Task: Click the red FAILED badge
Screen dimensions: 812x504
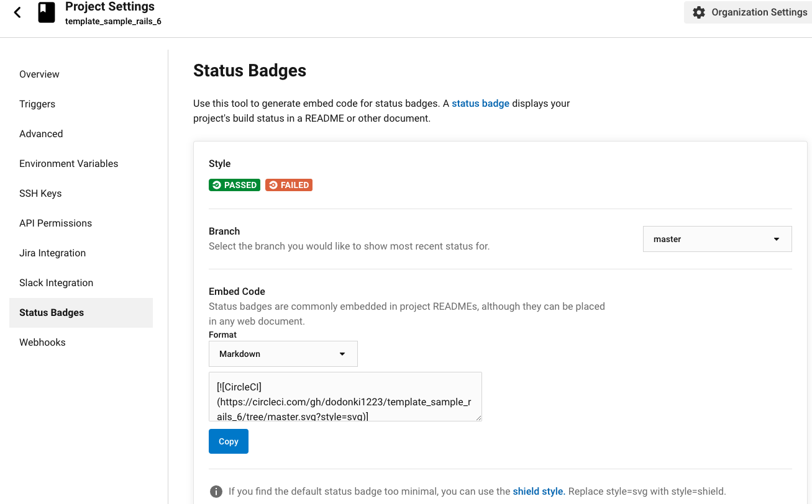Action: click(x=289, y=185)
